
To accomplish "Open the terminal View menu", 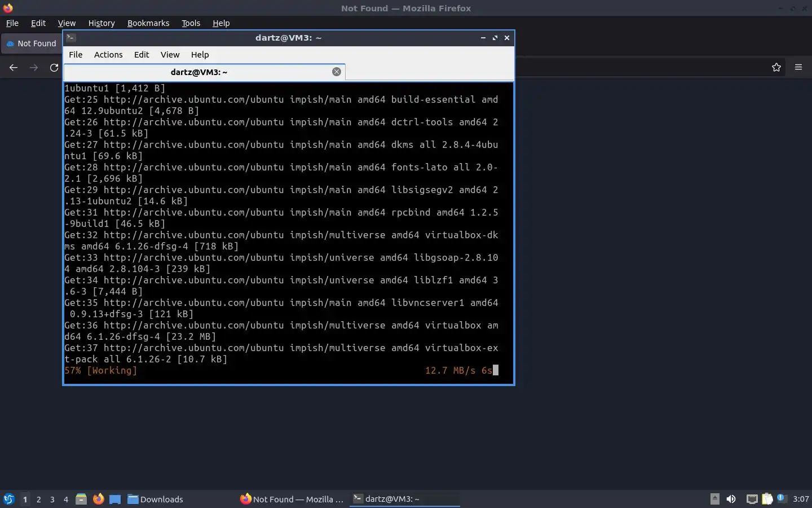I will (x=170, y=55).
